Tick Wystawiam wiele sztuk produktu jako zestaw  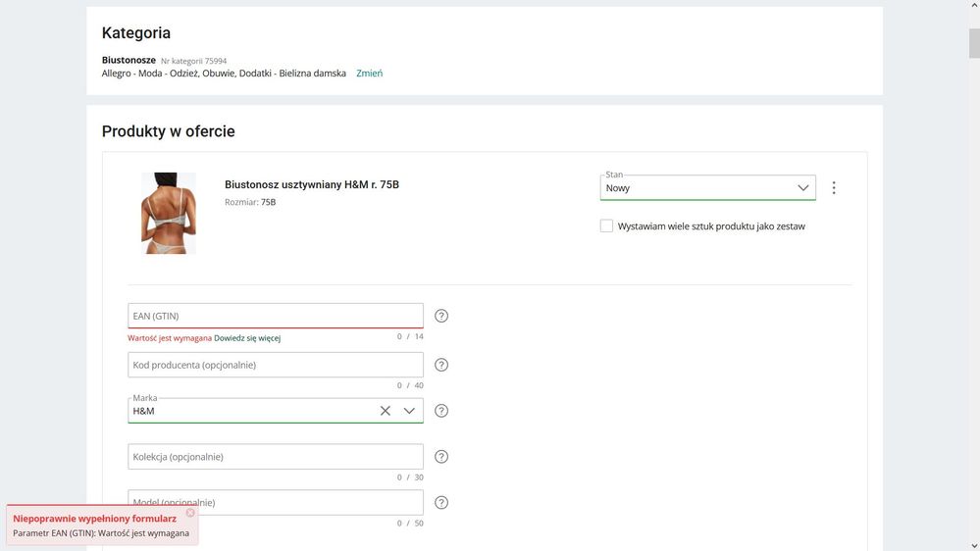(x=606, y=226)
